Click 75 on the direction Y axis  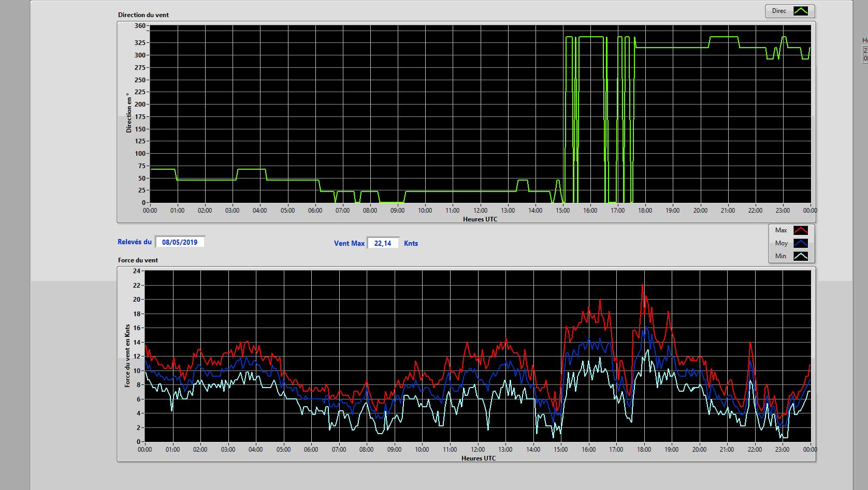pyautogui.click(x=141, y=166)
